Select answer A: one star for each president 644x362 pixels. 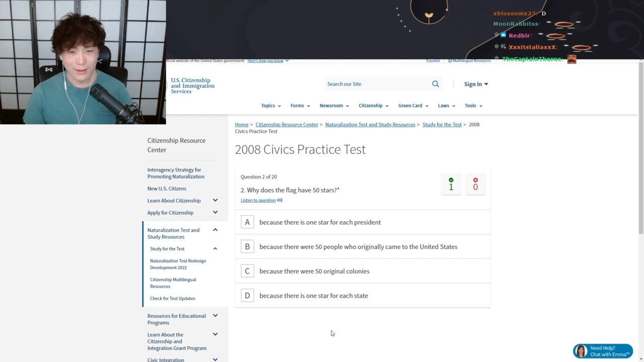click(x=363, y=222)
